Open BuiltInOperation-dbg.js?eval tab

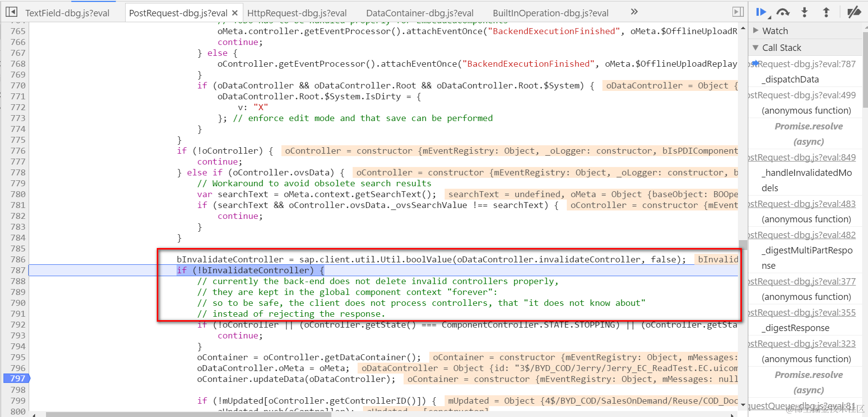tap(550, 13)
